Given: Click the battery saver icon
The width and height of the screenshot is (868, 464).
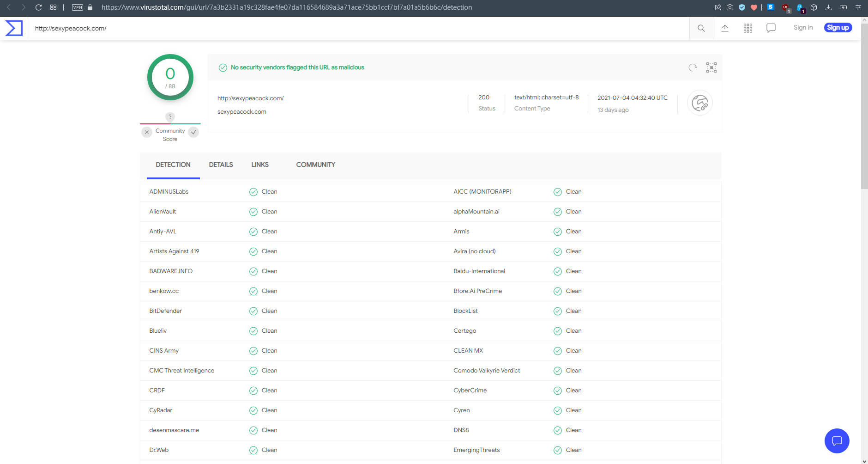Looking at the screenshot, I should coord(844,7).
